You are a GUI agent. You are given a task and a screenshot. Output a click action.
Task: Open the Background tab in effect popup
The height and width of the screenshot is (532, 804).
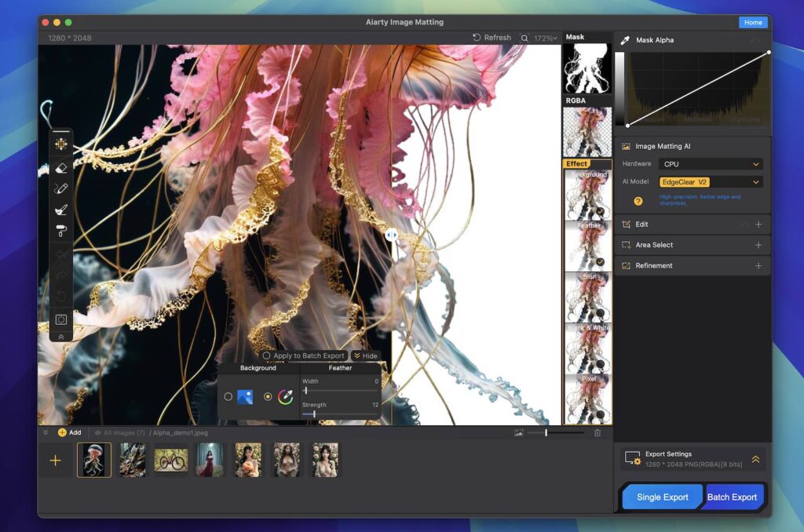[258, 368]
